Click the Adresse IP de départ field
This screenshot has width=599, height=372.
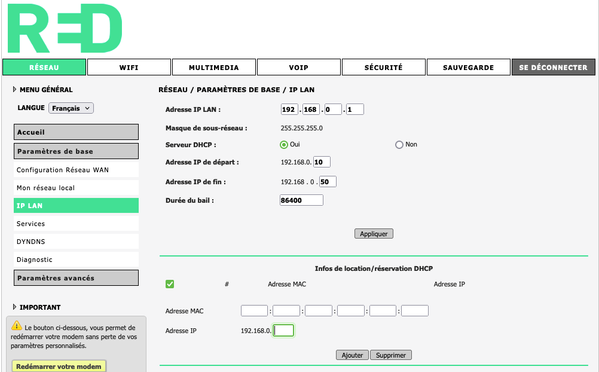tap(322, 162)
